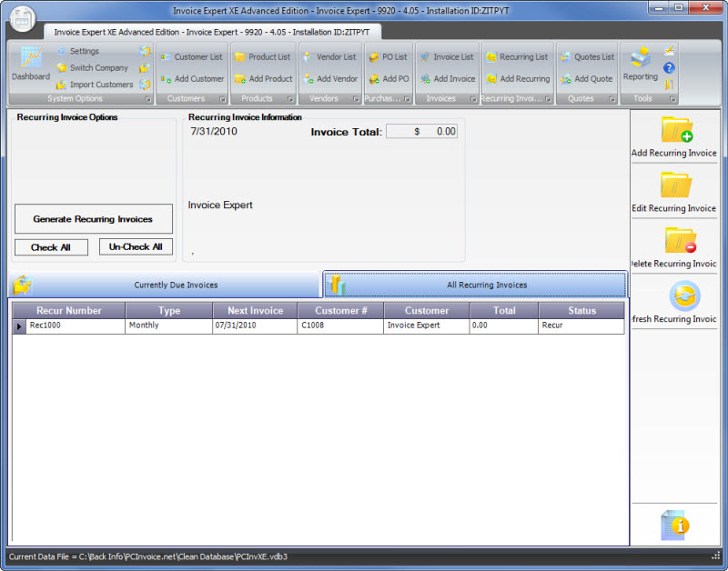The height and width of the screenshot is (571, 728).
Task: Expand the Vendors group launcher
Action: pos(356,99)
